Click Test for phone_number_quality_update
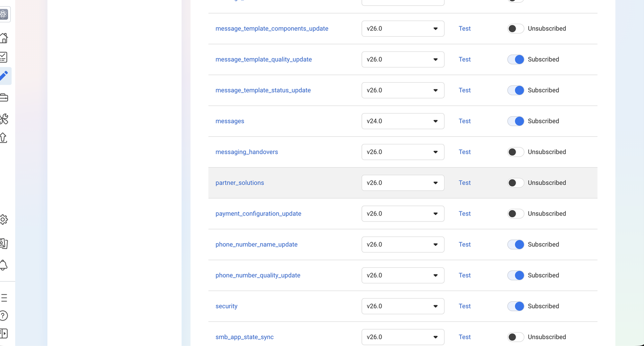644x346 pixels. coord(465,275)
